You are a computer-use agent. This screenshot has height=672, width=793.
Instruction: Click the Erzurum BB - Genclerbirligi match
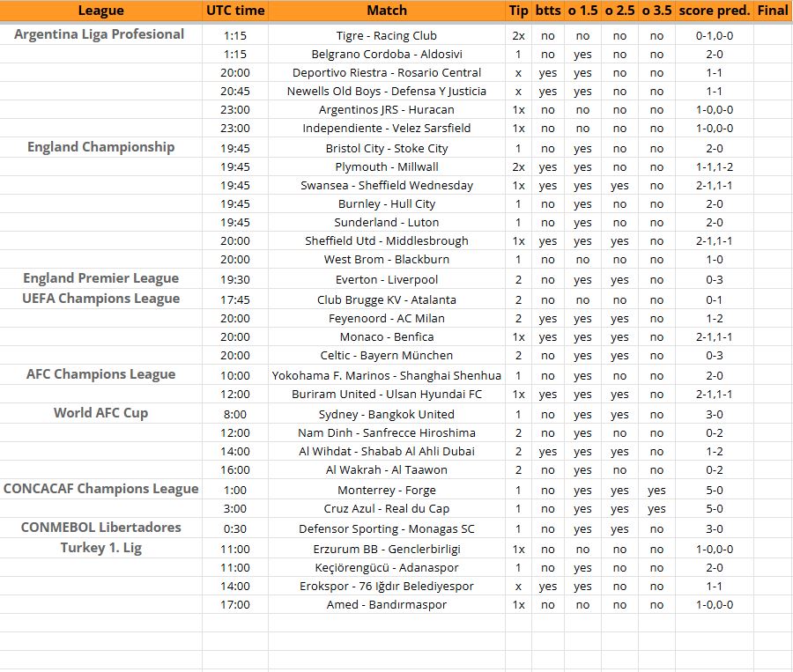click(x=387, y=549)
